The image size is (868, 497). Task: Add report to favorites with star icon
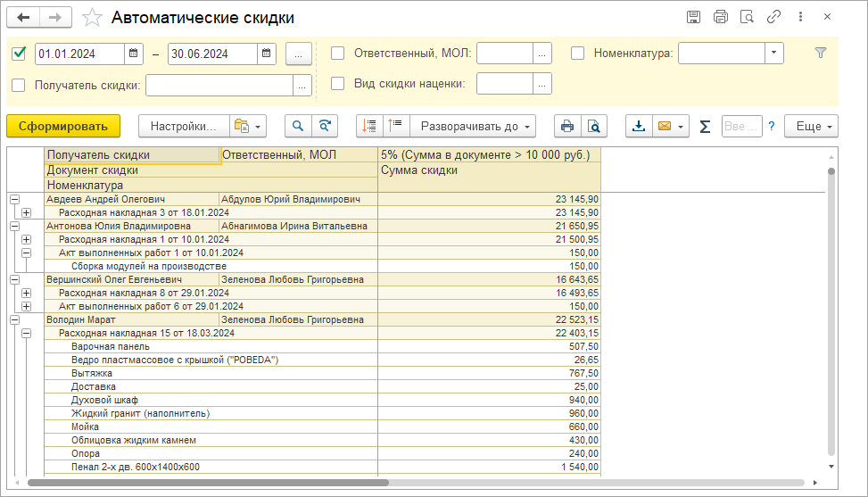(91, 18)
